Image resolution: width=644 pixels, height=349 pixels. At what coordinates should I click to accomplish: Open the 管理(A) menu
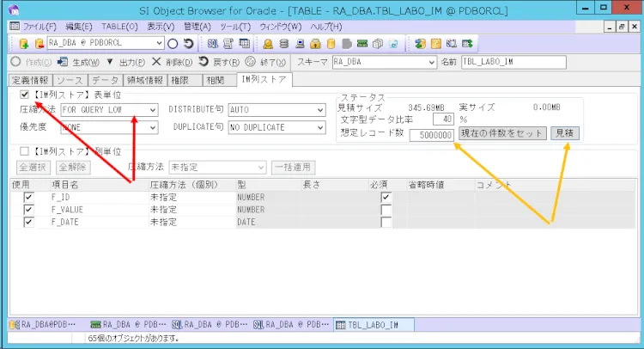coord(197,27)
